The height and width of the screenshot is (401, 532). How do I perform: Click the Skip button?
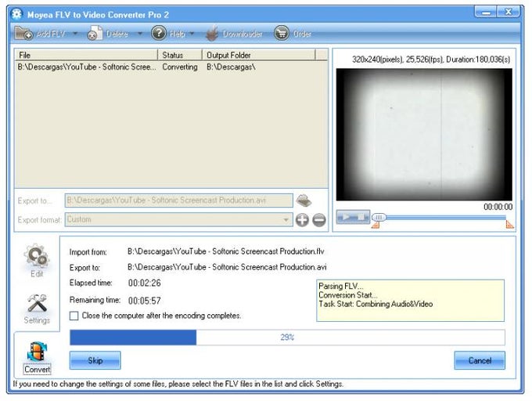(x=95, y=360)
